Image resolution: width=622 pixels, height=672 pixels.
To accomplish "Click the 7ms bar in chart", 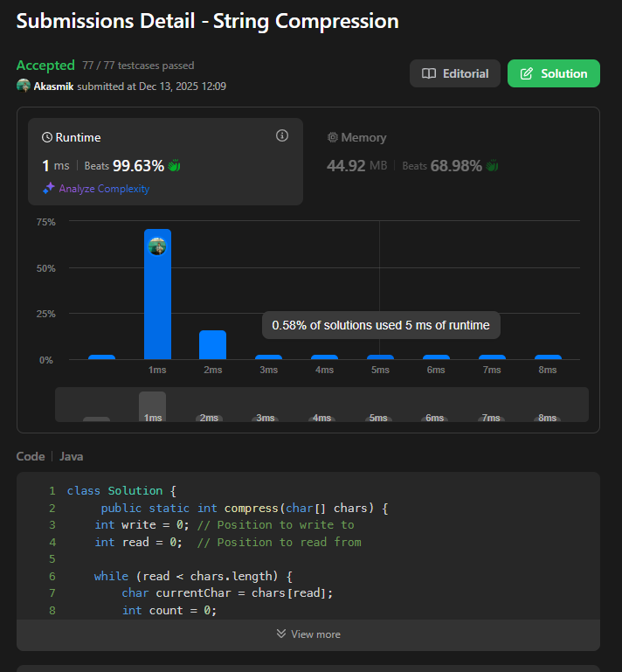I will click(x=492, y=357).
